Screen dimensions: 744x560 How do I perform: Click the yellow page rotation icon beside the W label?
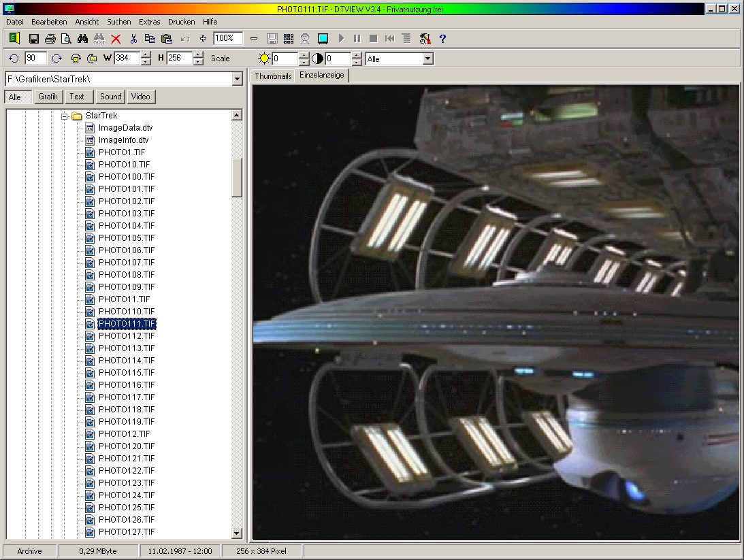pyautogui.click(x=92, y=59)
